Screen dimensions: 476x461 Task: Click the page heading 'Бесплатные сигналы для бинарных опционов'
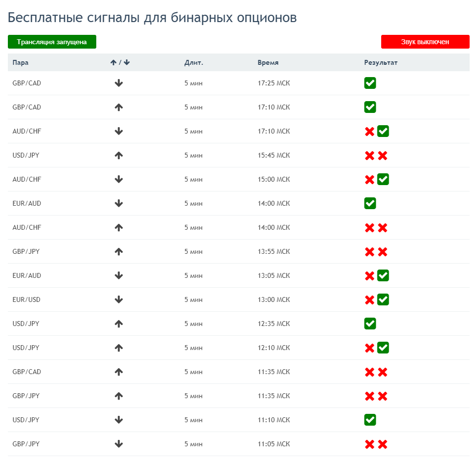(152, 18)
